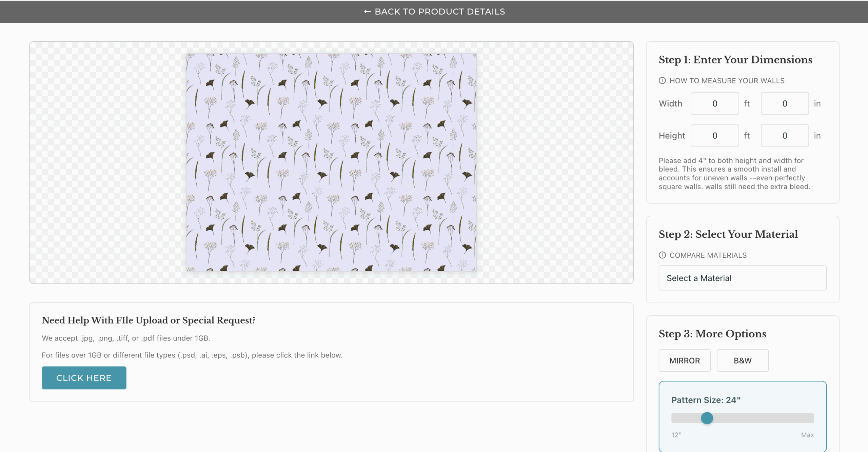Click the Width feet input field
868x452 pixels.
[x=714, y=103]
